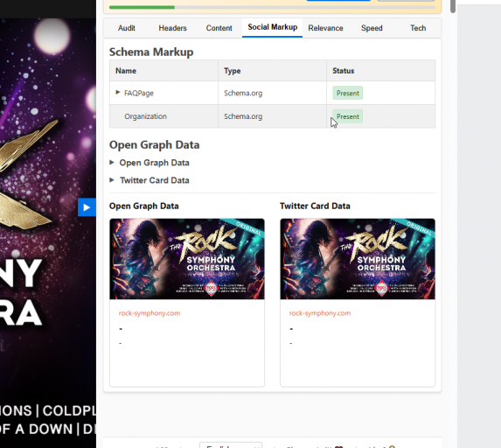The height and width of the screenshot is (448, 501).
Task: Go to the Relevance tab
Action: coord(325,28)
